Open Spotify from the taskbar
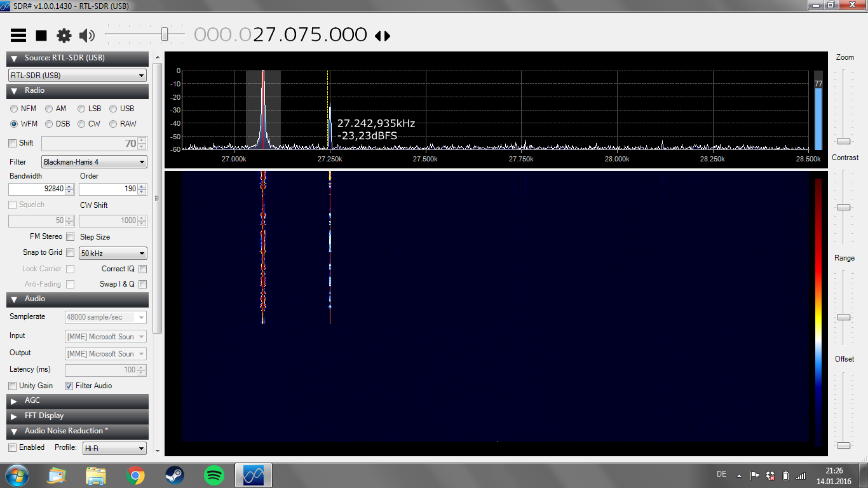This screenshot has height=488, width=868. (x=214, y=475)
